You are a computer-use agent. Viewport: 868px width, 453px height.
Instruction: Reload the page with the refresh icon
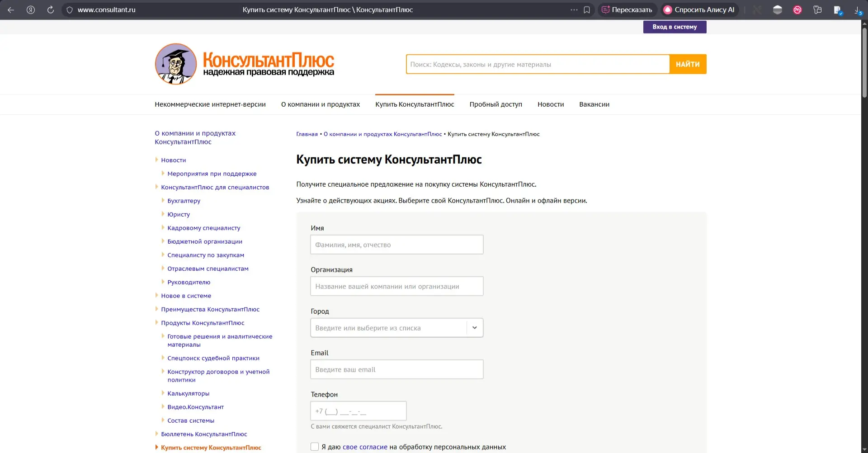[51, 9]
